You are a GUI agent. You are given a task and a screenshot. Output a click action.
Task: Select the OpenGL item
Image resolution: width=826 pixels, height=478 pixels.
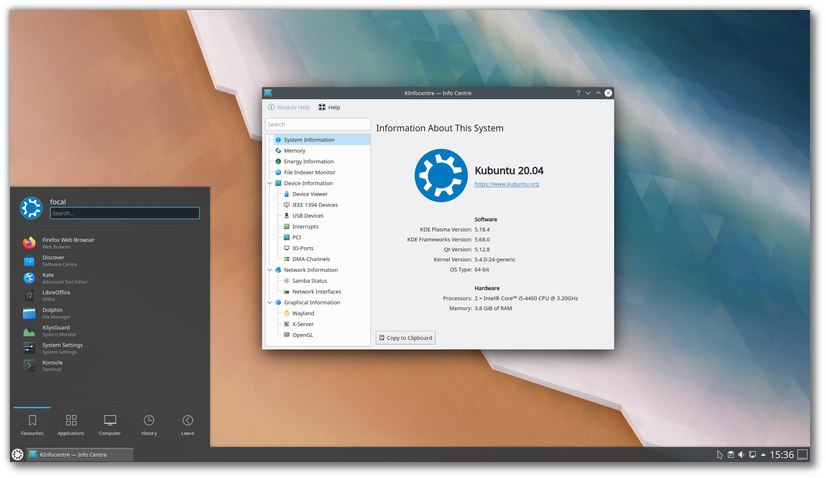(302, 335)
